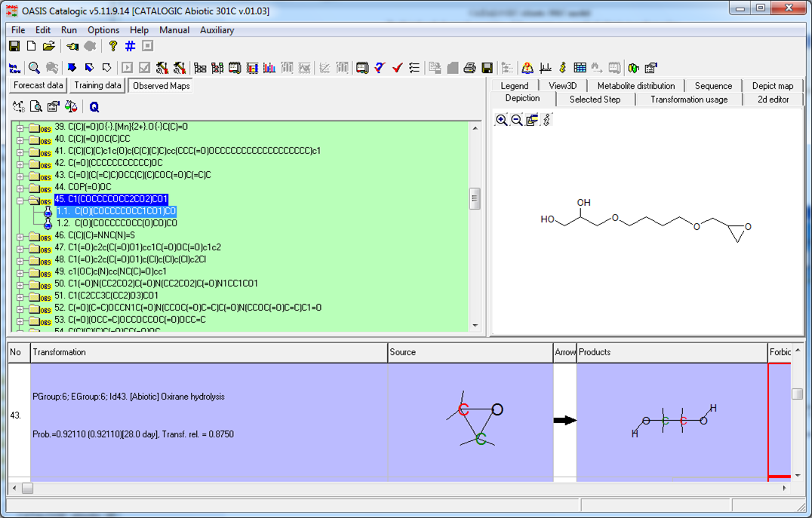
Task: Click the balance scales icon
Action: click(x=71, y=107)
